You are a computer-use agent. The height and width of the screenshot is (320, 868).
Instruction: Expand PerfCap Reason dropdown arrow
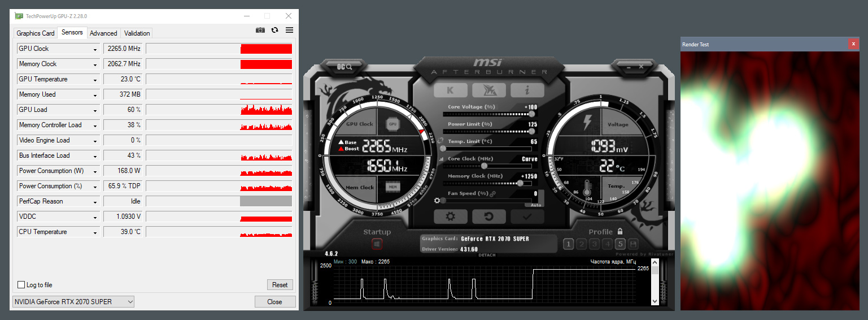[95, 202]
